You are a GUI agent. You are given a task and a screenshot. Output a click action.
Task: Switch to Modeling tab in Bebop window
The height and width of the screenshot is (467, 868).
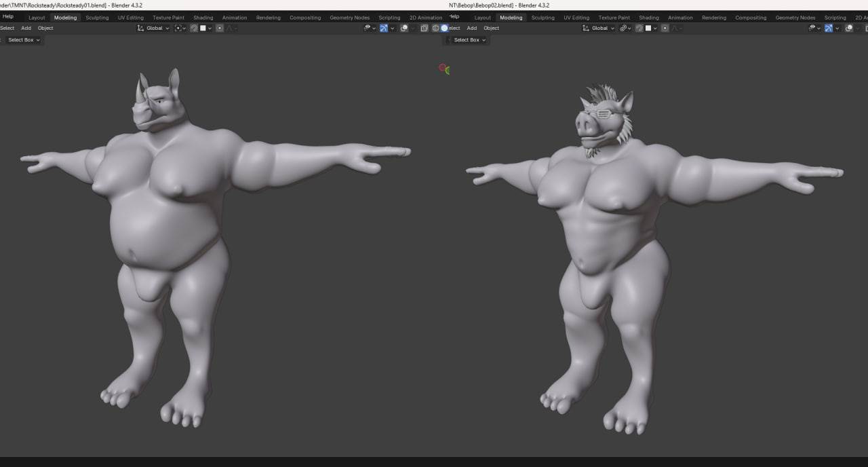tap(511, 18)
